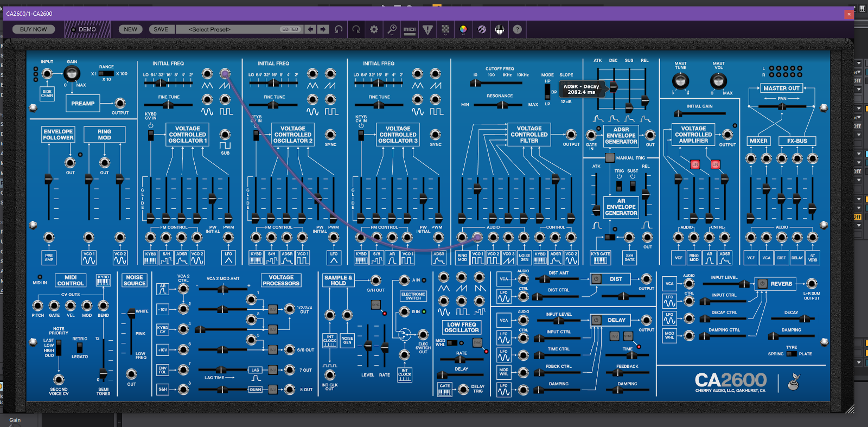Image resolution: width=868 pixels, height=427 pixels.
Task: Flip the filter Mode HP/BP/LP switch
Action: [x=547, y=92]
